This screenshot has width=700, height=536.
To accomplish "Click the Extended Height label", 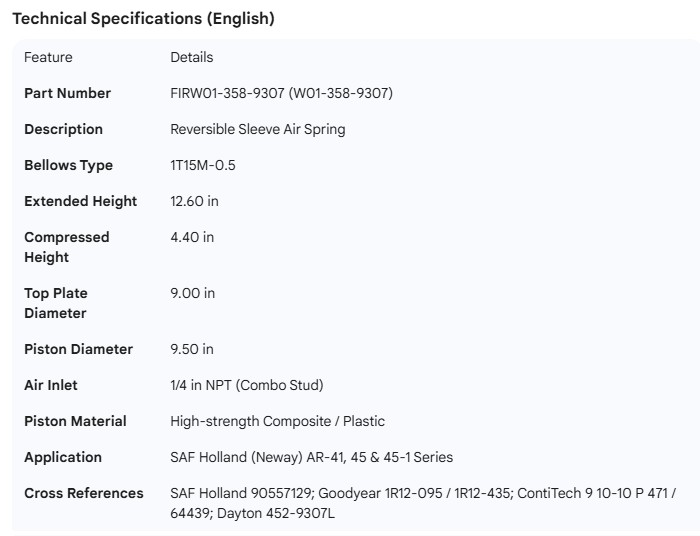I will pos(80,201).
